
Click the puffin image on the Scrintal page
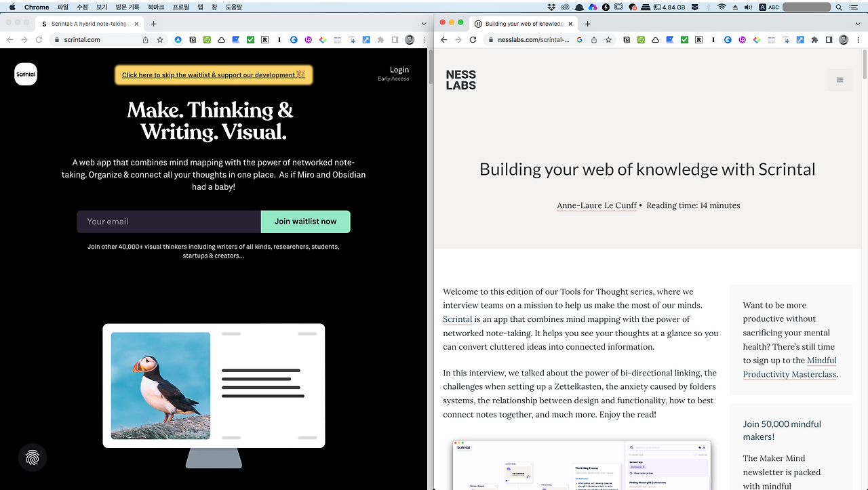click(161, 386)
